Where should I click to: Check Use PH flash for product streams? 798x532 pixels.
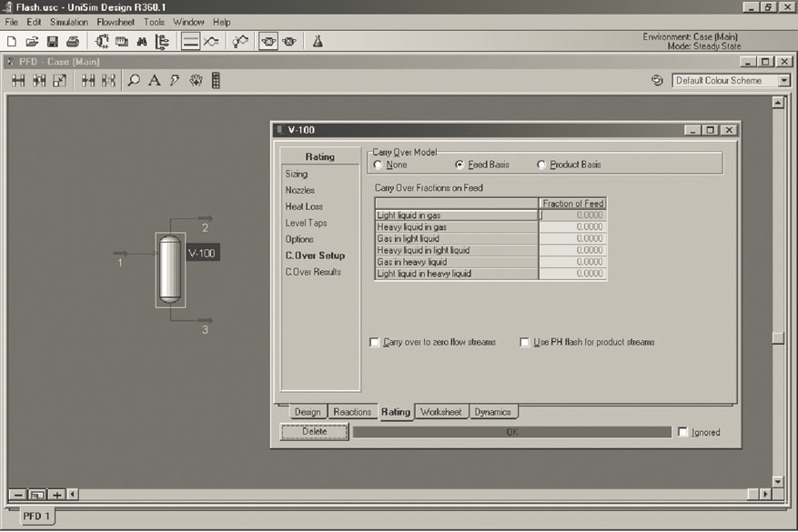pyautogui.click(x=525, y=342)
